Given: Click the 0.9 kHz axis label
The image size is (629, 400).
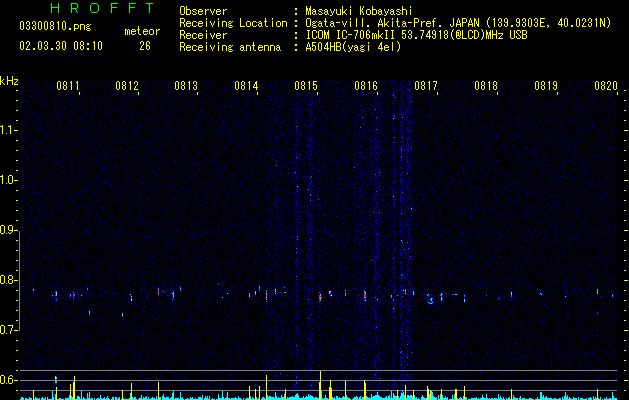Looking at the screenshot, I should [8, 230].
